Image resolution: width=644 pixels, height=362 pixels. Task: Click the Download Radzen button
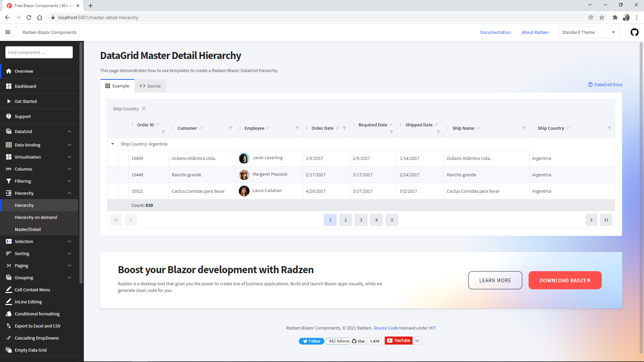[565, 280]
